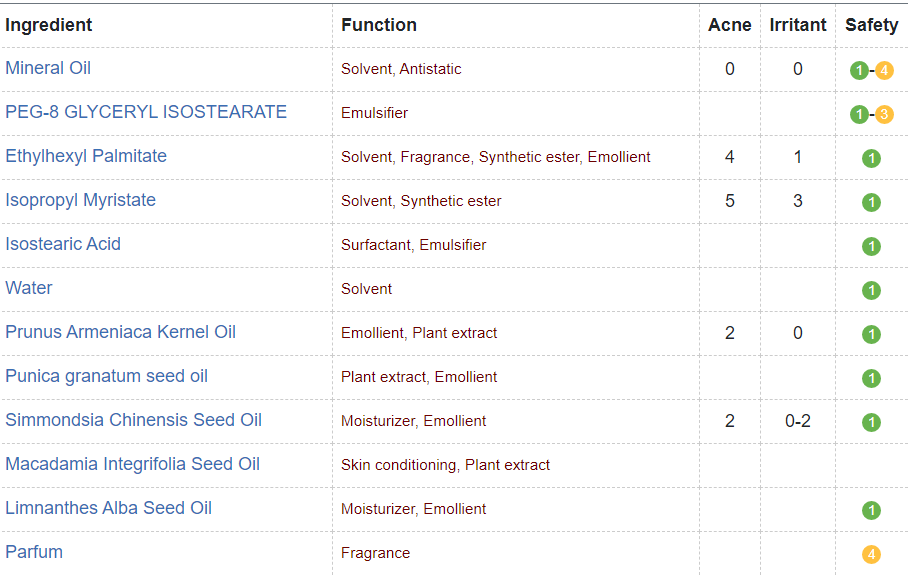Click the Function column header
This screenshot has width=908, height=575.
[x=379, y=25]
